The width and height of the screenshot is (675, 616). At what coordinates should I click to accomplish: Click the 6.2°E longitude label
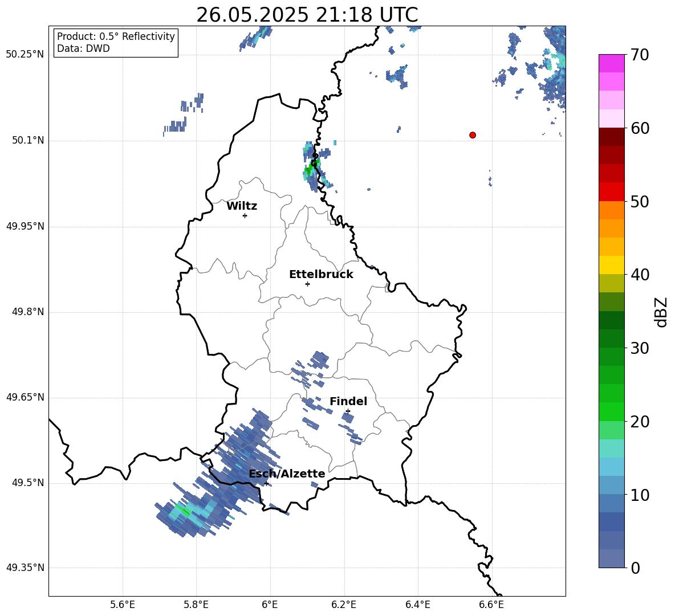tap(344, 605)
